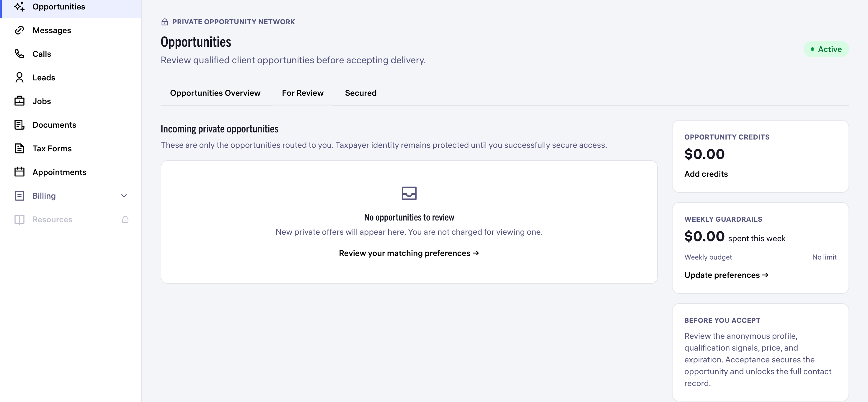Viewport: 868px width, 402px height.
Task: Click the Incoming private opportunities heading
Action: click(x=219, y=129)
